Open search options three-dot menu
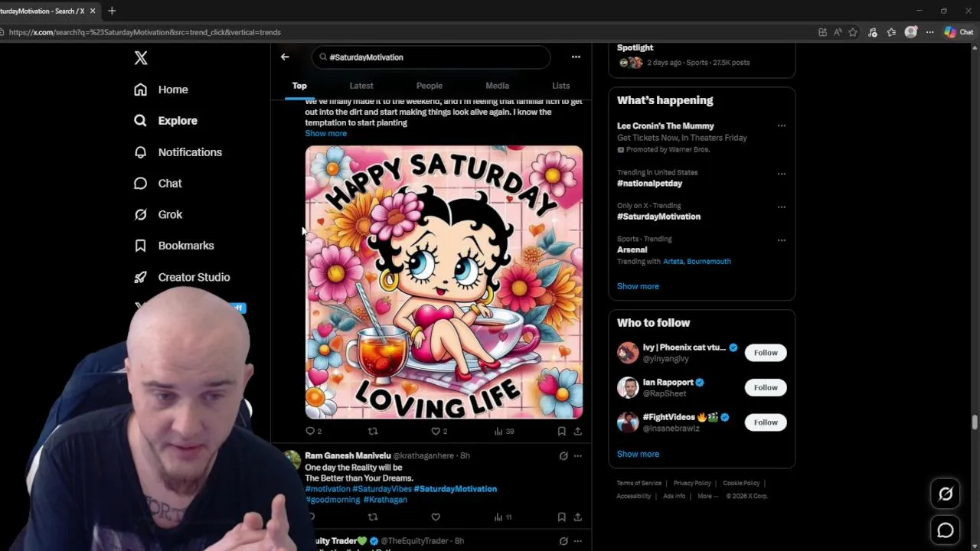The width and height of the screenshot is (980, 551). coord(576,57)
